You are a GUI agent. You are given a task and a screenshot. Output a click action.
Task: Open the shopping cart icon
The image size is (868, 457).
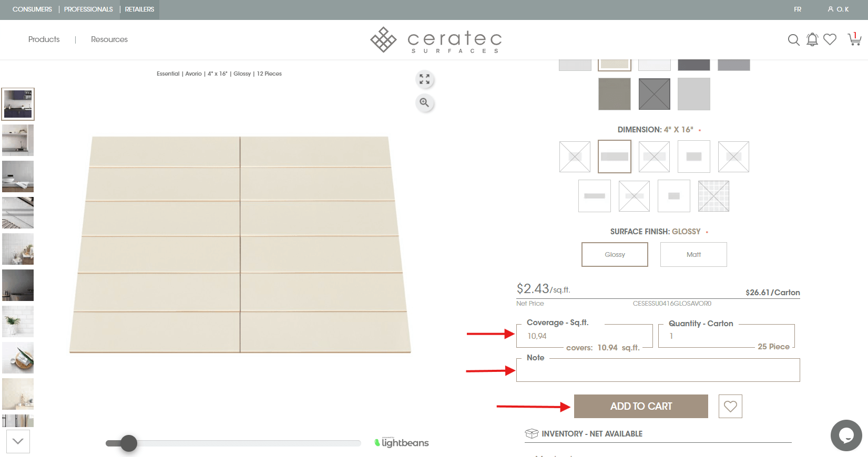tap(854, 39)
